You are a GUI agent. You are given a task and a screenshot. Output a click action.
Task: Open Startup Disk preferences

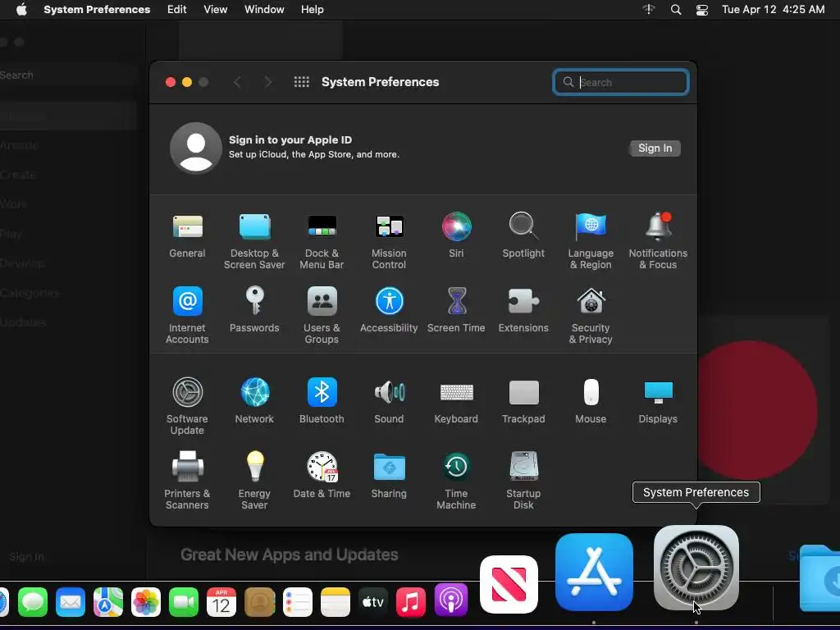pos(523,481)
